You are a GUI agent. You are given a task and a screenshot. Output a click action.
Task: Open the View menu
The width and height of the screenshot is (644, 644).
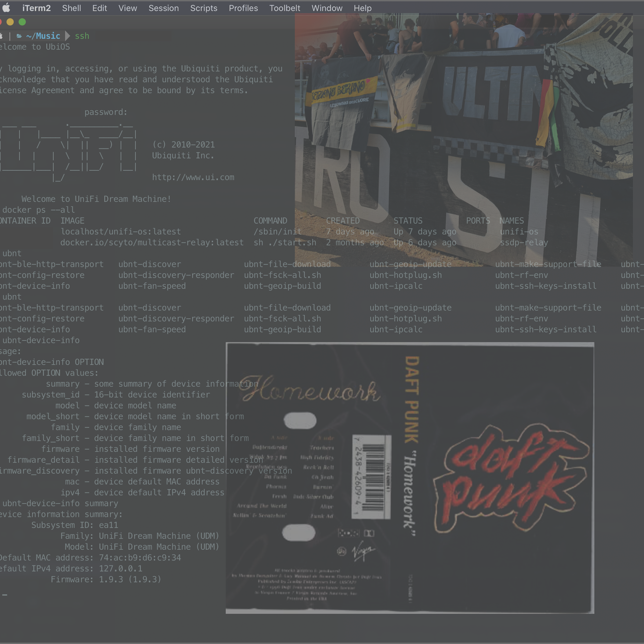pyautogui.click(x=127, y=8)
